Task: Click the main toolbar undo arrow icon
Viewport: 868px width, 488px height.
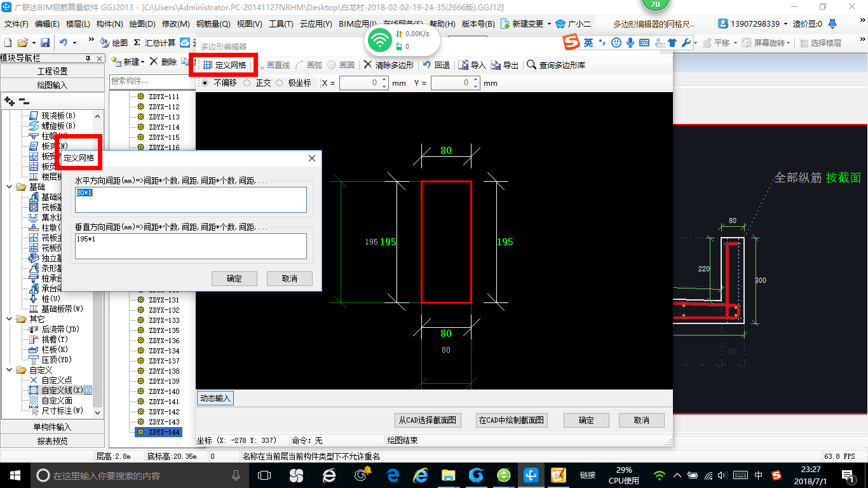Action: [x=64, y=43]
